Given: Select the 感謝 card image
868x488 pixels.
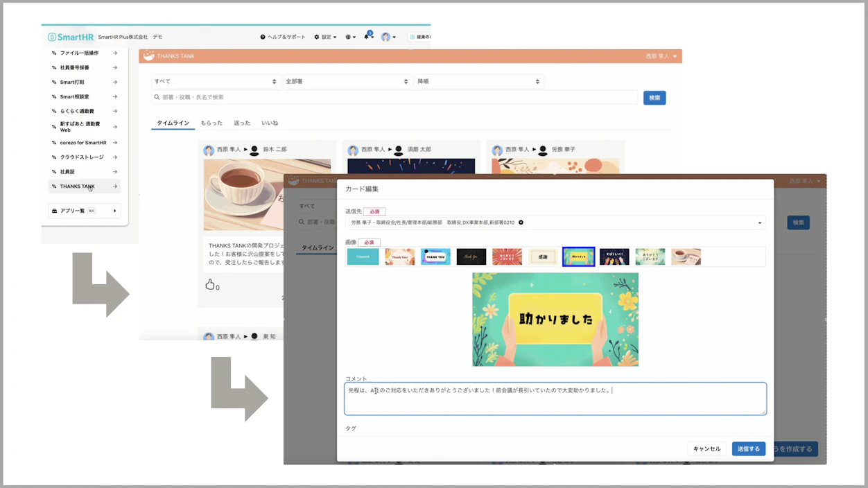Looking at the screenshot, I should (x=542, y=256).
